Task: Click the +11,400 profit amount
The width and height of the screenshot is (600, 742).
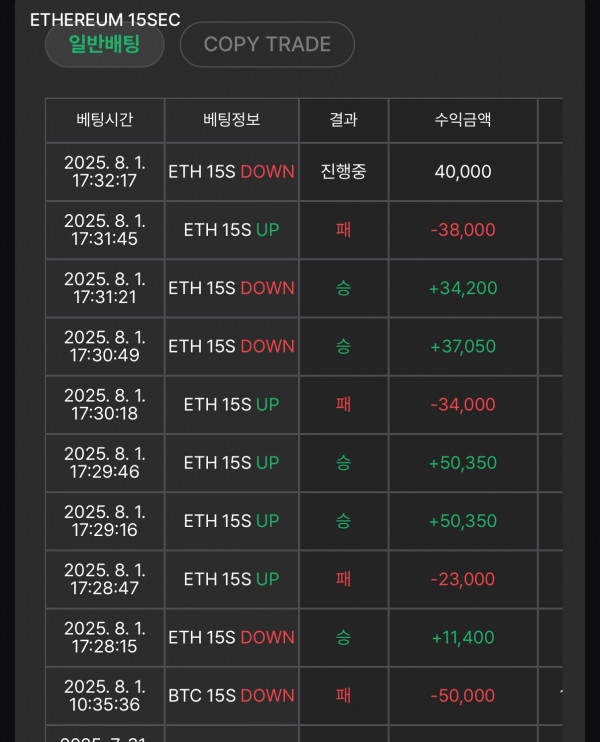Action: (x=463, y=637)
